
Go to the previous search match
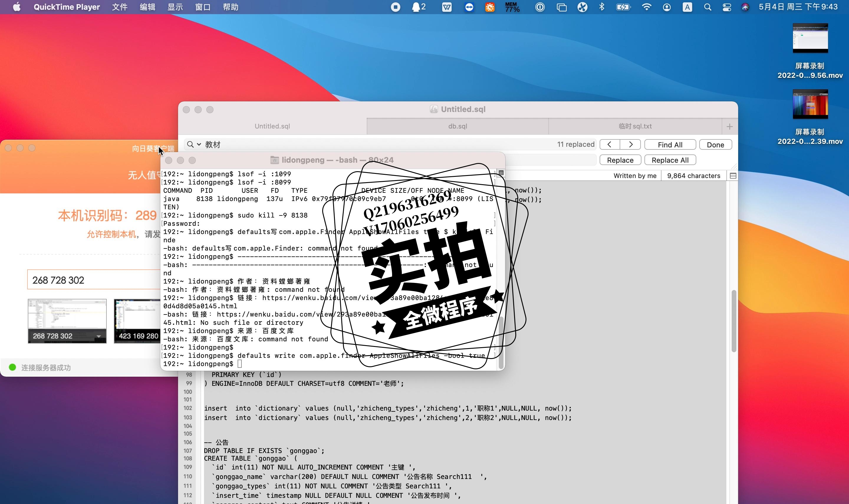[610, 144]
